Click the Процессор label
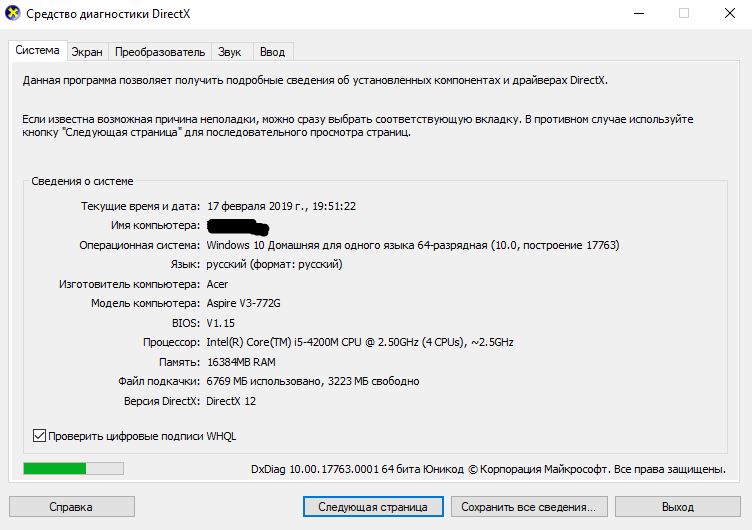Image resolution: width=752 pixels, height=530 pixels. click(x=171, y=342)
